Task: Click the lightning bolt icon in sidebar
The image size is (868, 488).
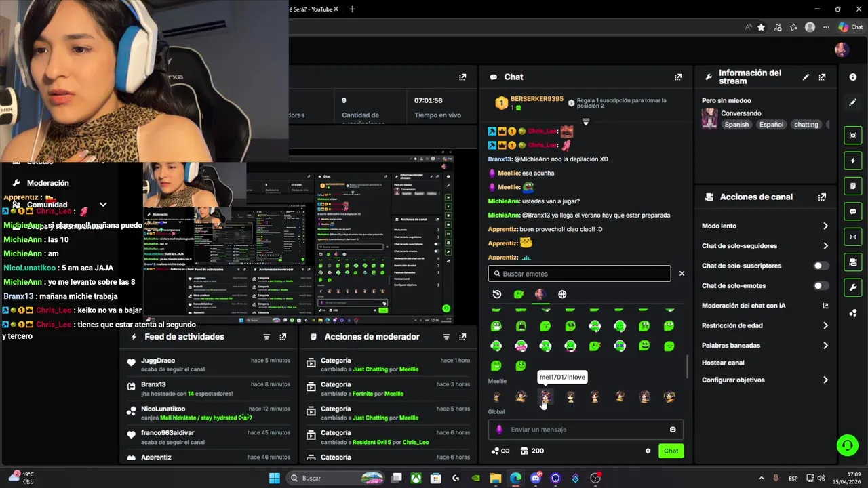Action: point(853,161)
